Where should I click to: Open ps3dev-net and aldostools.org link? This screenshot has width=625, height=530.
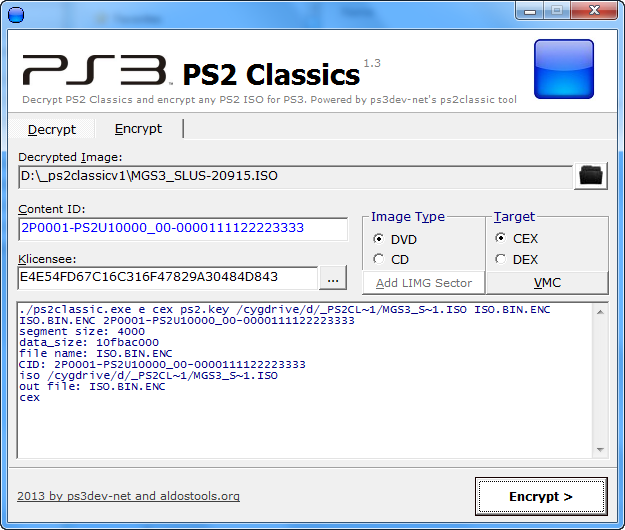click(128, 496)
